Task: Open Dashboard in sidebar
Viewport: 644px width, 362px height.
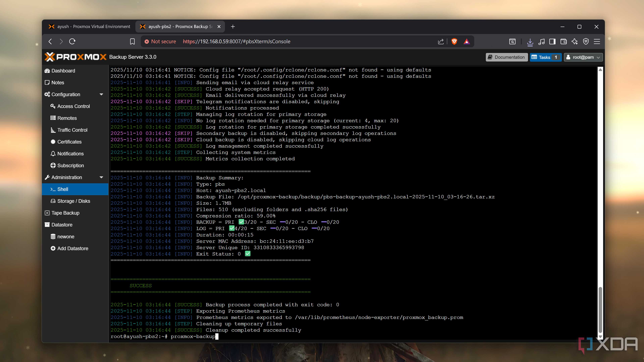Action: pos(75,71)
